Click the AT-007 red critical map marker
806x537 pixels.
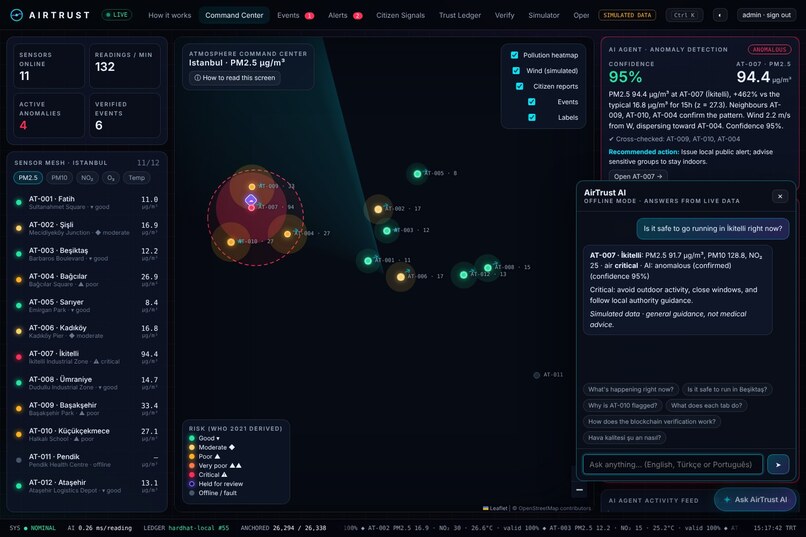251,208
